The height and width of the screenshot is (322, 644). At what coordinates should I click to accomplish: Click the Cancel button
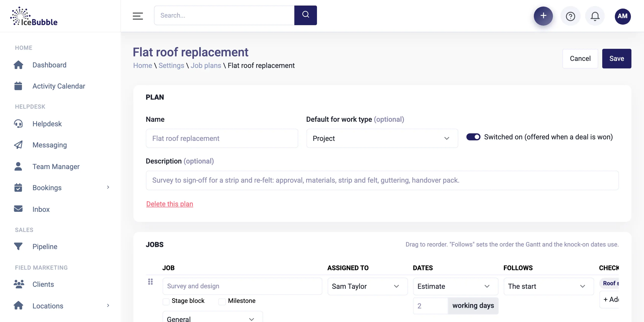[x=580, y=58]
